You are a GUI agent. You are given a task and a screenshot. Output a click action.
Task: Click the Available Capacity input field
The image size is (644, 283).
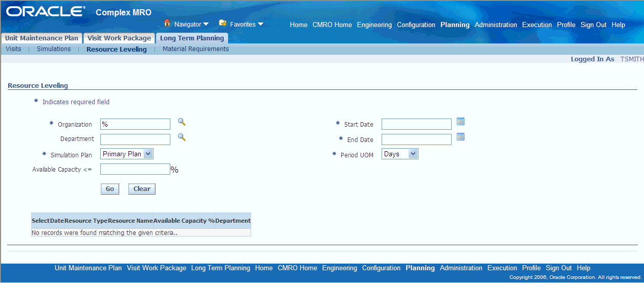click(135, 169)
